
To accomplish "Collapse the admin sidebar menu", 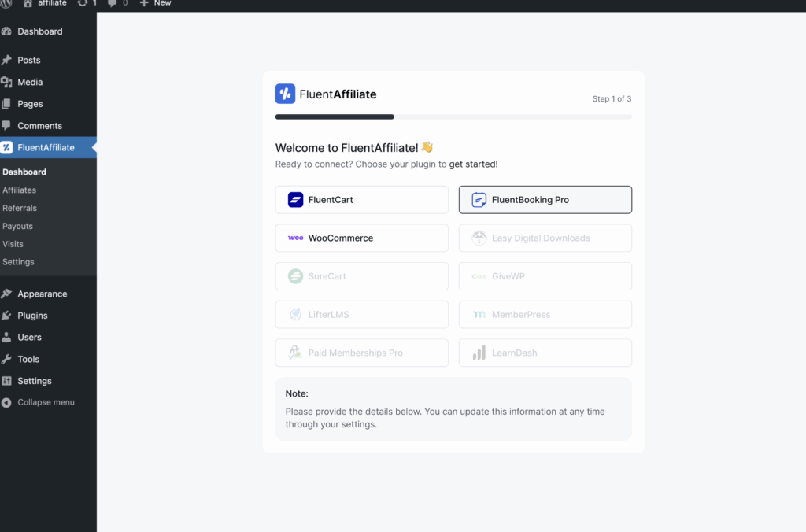I will 48,402.
